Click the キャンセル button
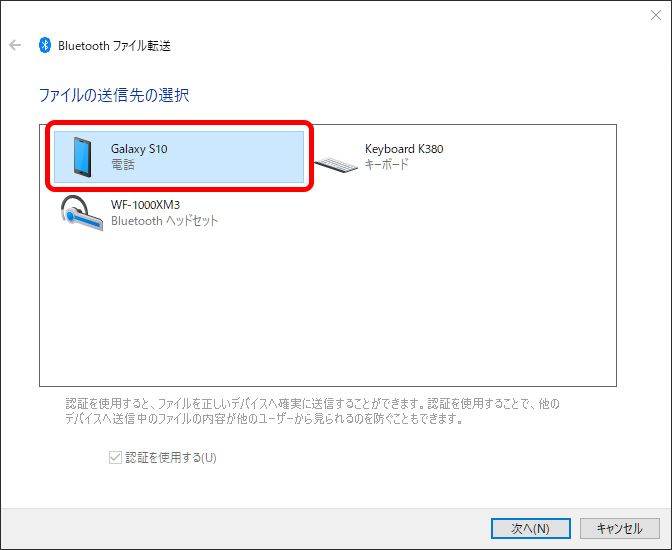 [620, 528]
